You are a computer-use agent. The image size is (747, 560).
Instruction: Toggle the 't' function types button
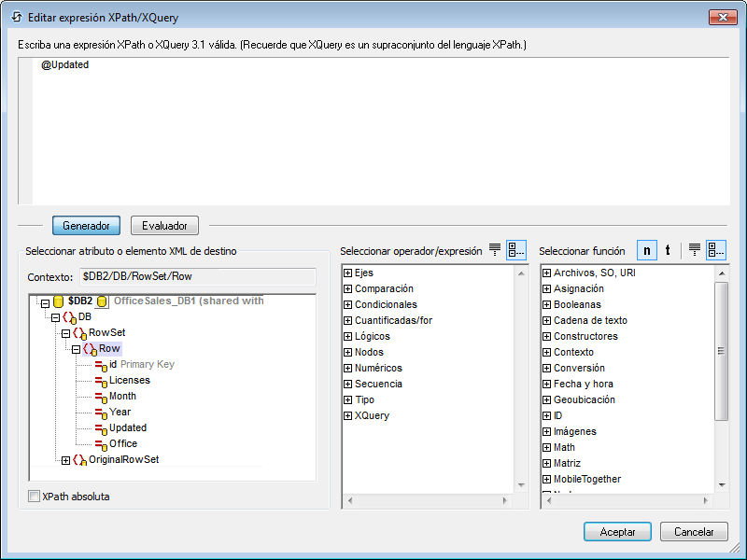click(668, 250)
